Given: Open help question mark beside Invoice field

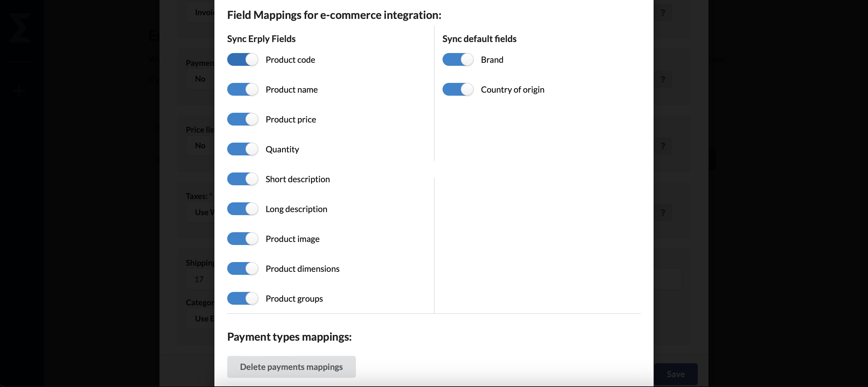Looking at the screenshot, I should click(663, 13).
